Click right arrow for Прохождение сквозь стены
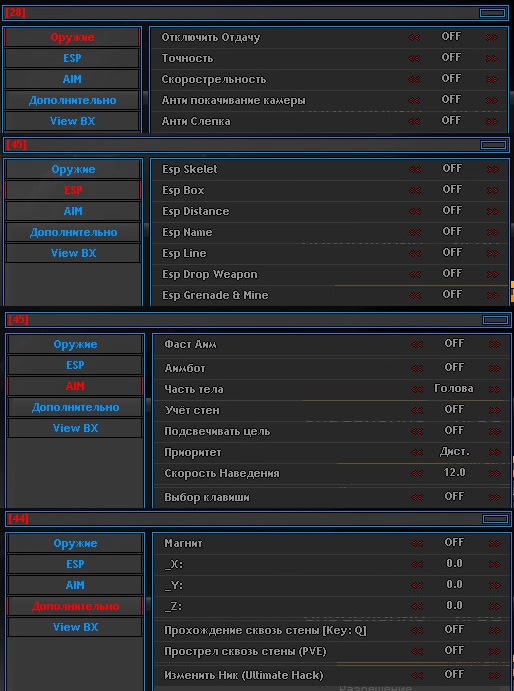This screenshot has height=691, width=514. (494, 630)
